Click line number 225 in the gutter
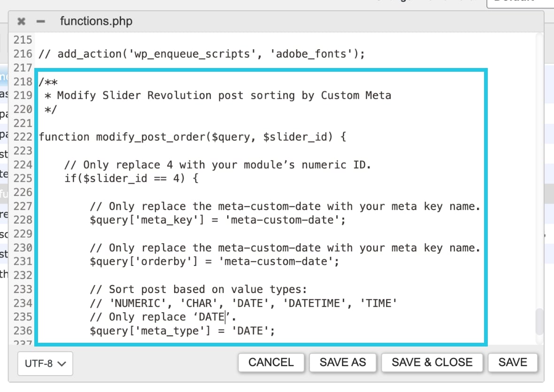The image size is (554, 392). 23,178
